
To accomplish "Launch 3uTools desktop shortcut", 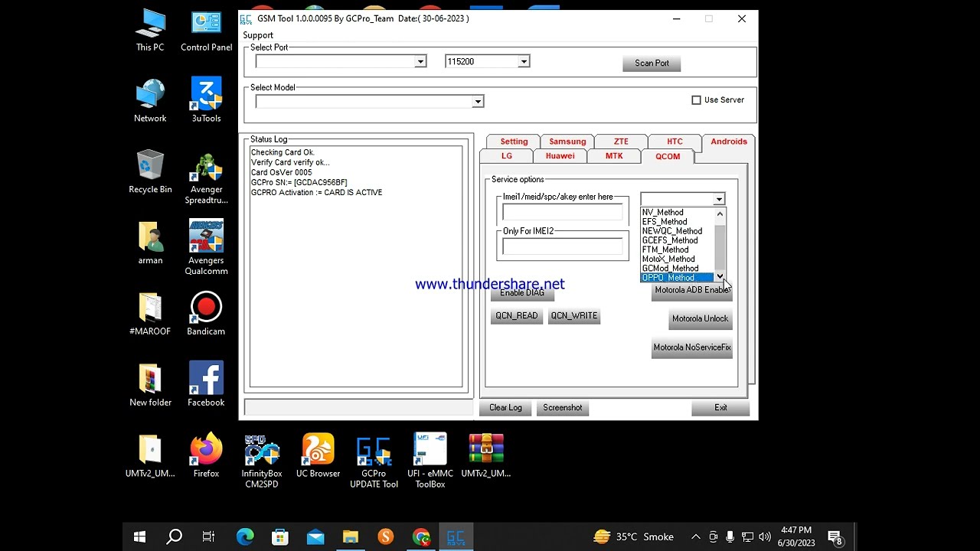I will (x=206, y=101).
